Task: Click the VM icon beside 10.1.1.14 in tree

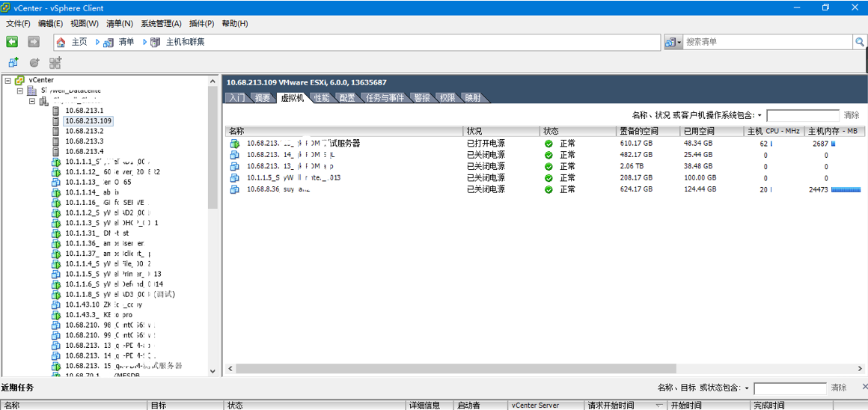Action: (55, 192)
